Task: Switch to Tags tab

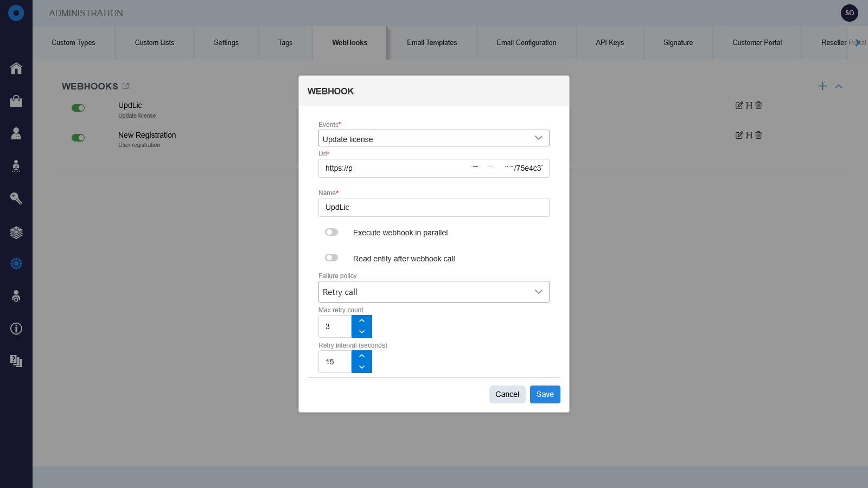Action: [285, 42]
